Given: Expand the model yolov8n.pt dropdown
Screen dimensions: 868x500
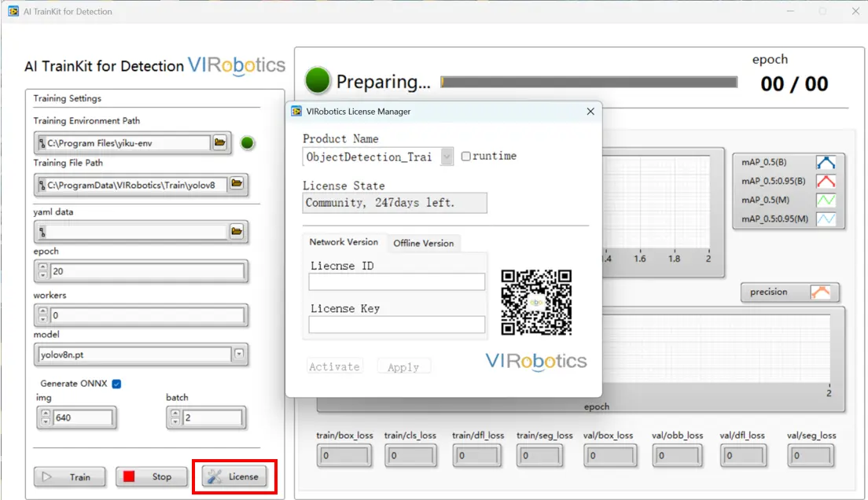Looking at the screenshot, I should point(239,354).
